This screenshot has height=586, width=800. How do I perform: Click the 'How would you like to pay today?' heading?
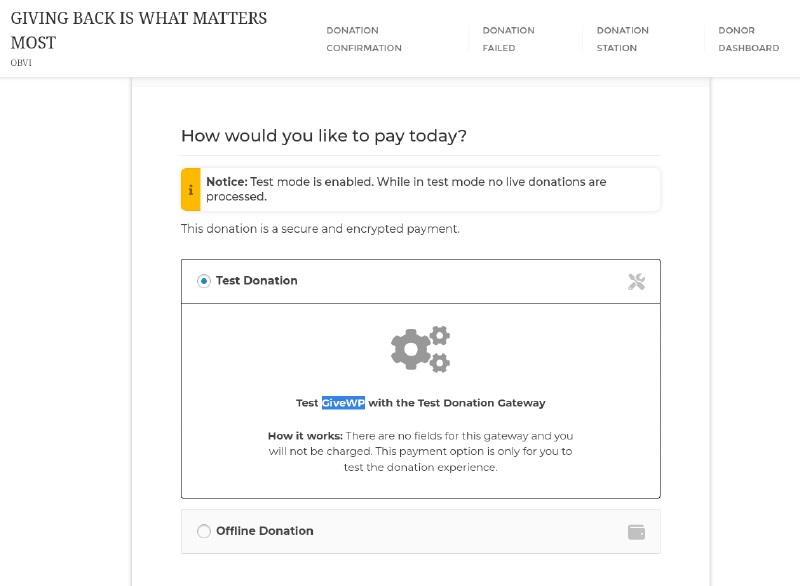click(x=324, y=136)
